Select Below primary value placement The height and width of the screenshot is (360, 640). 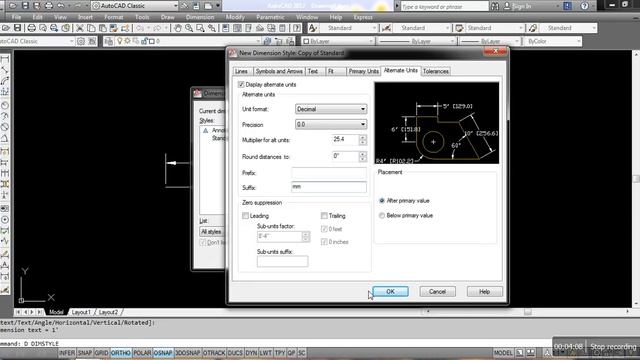382,215
